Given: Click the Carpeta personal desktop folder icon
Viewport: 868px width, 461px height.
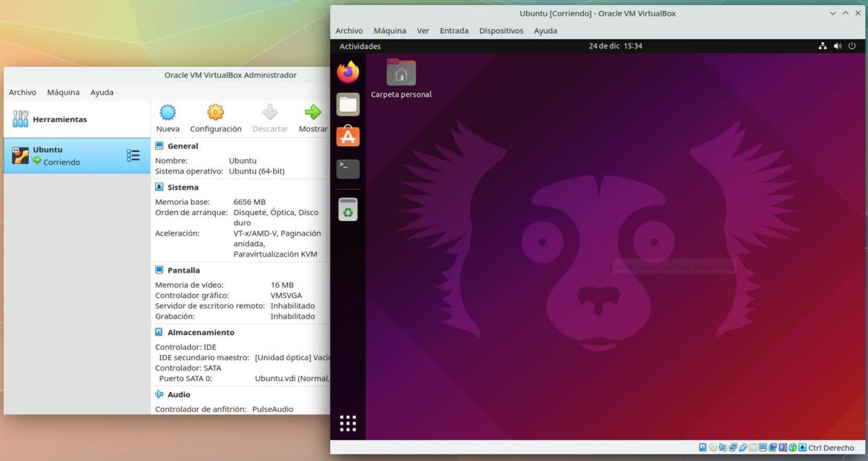Looking at the screenshot, I should point(401,73).
